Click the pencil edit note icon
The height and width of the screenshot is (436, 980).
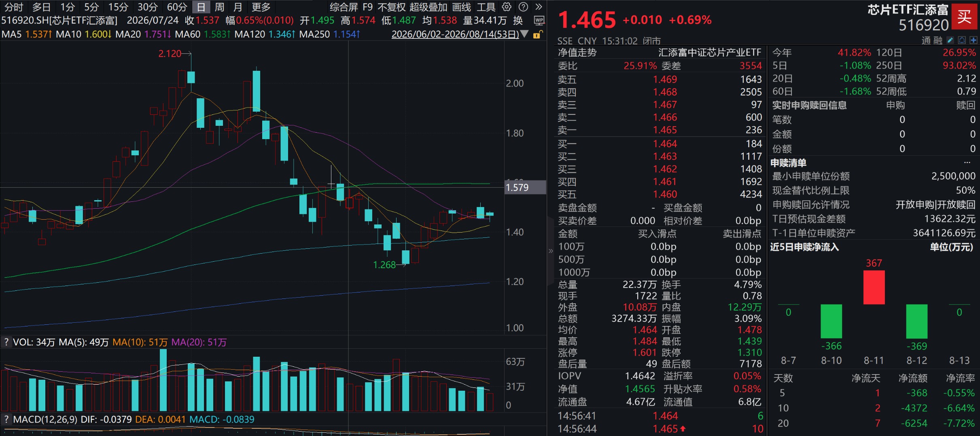(x=950, y=40)
